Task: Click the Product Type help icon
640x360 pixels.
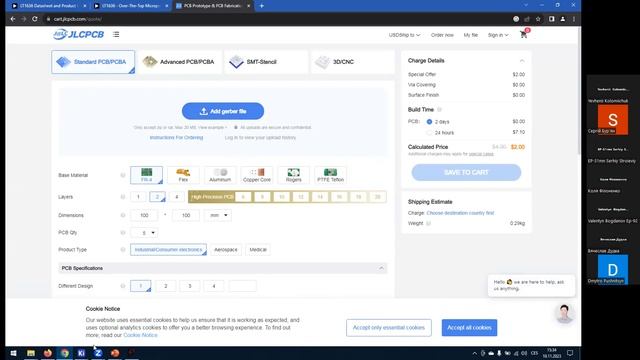Action: click(x=123, y=249)
